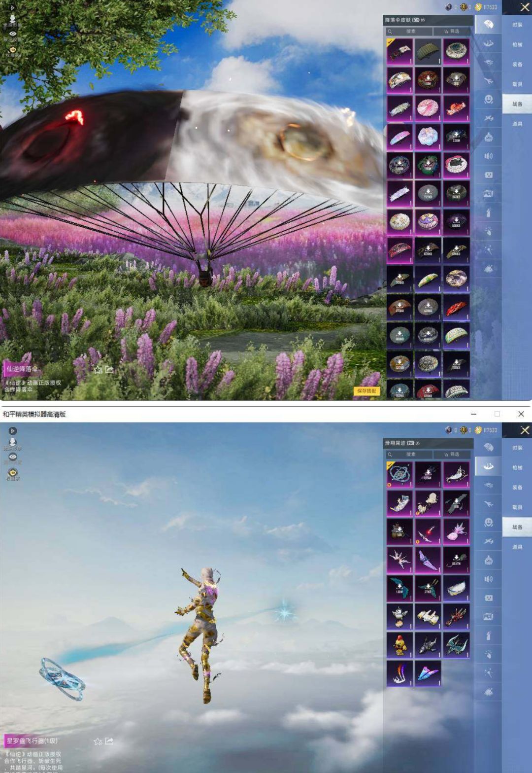The height and width of the screenshot is (773, 532).
Task: Open square face card icon in parachute skins screen
Action: (488, 175)
